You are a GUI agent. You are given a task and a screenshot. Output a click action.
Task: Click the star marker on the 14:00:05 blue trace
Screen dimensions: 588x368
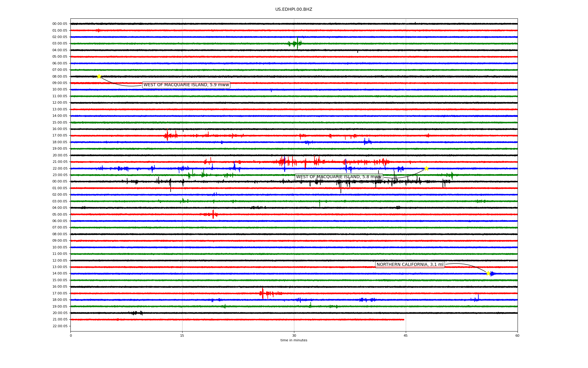(488, 273)
